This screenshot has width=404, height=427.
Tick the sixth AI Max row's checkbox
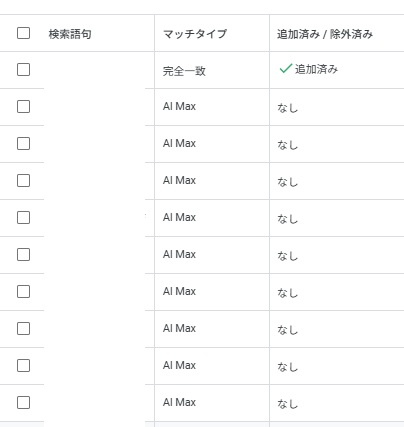pos(23,292)
